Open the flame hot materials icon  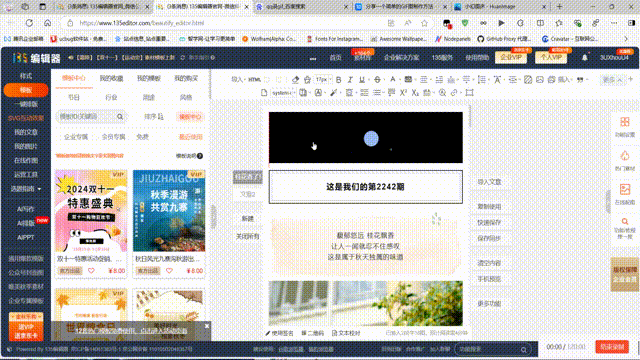click(x=624, y=156)
